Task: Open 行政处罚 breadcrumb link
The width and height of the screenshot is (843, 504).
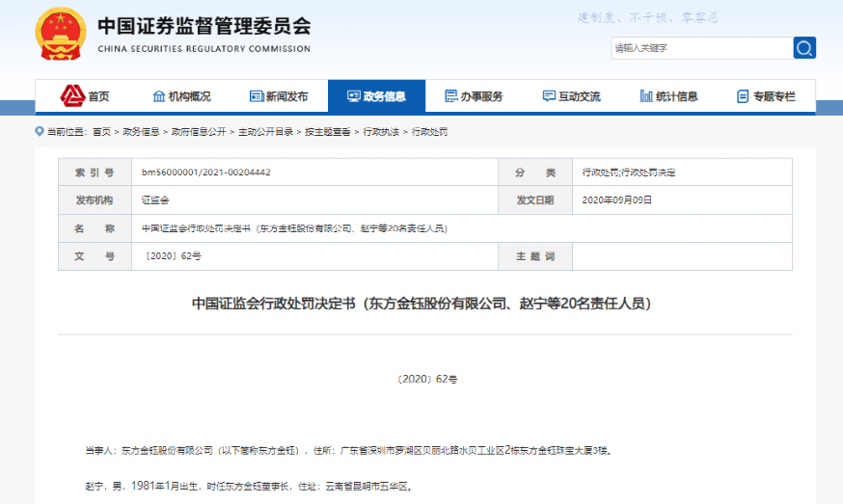Action: (x=429, y=132)
